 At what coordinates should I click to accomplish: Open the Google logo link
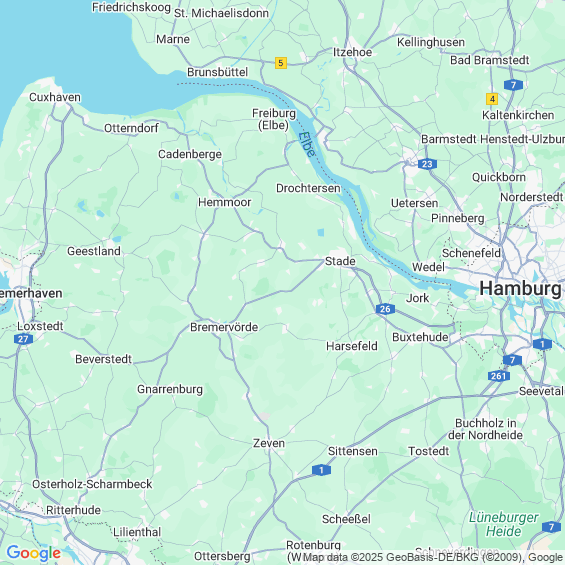click(34, 553)
